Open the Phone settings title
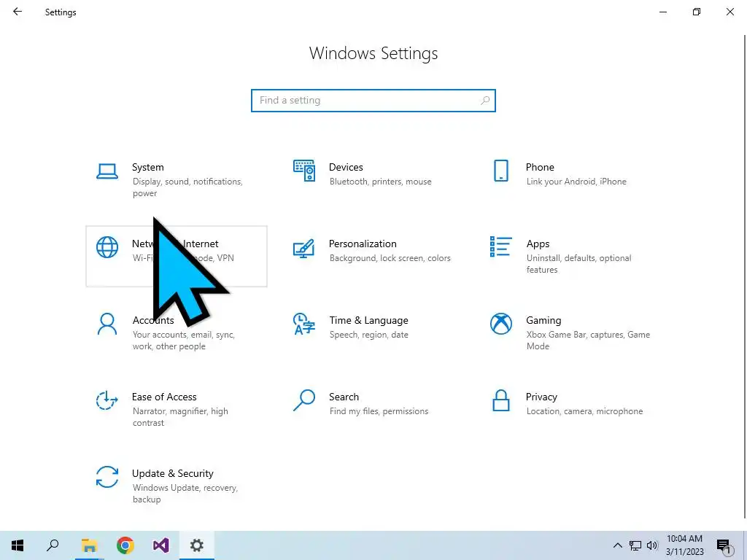 (540, 167)
